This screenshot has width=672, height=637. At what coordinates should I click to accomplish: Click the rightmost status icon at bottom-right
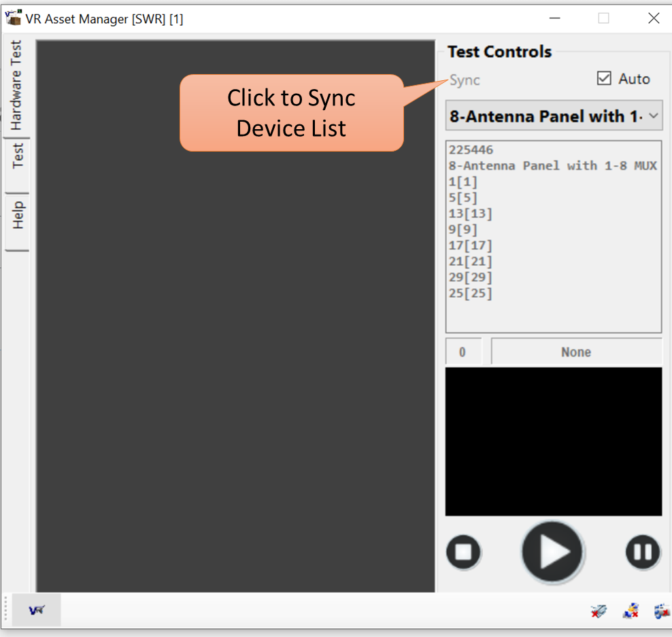tap(661, 611)
